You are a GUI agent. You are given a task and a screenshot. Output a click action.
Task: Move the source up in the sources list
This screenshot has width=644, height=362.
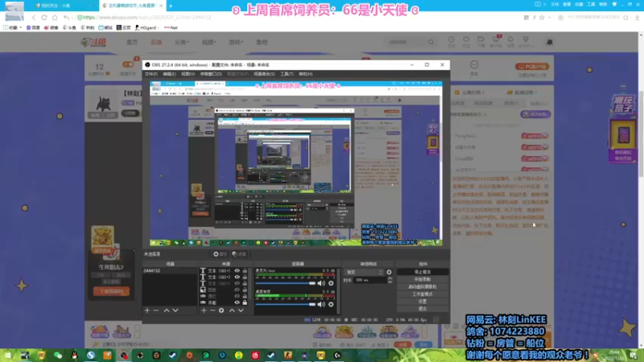232,311
